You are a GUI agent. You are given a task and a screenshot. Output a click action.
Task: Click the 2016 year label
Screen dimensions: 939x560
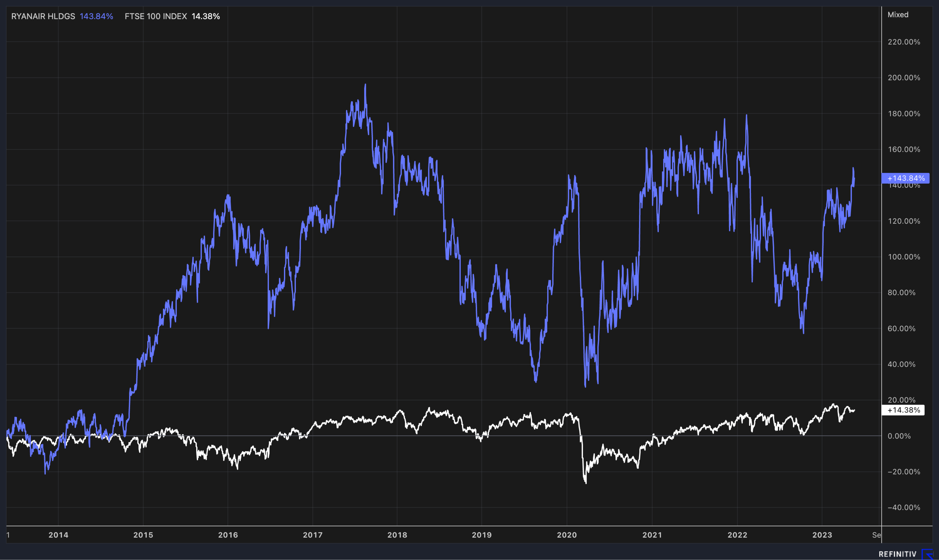tap(228, 535)
